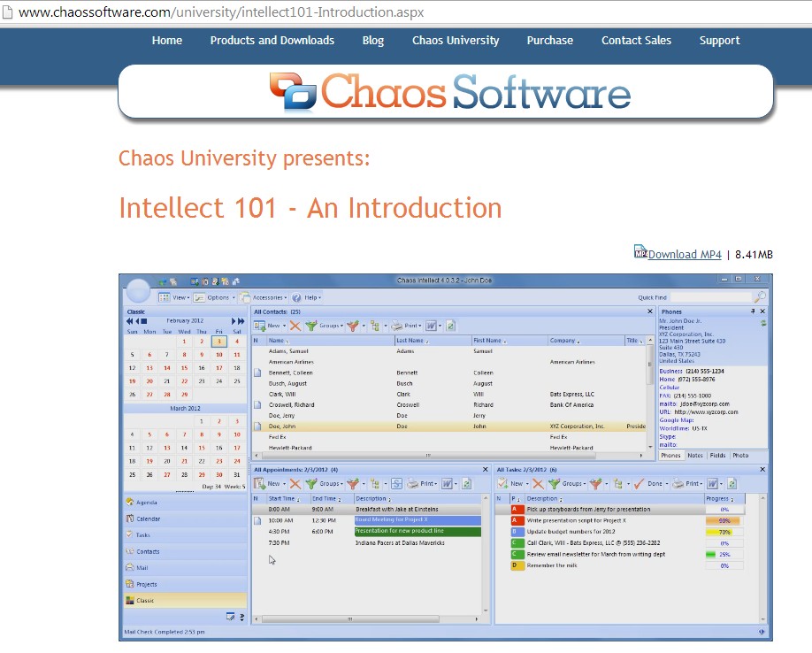Mark task Done with red checkmark
Image resolution: width=812 pixels, height=653 pixels.
coord(639,484)
